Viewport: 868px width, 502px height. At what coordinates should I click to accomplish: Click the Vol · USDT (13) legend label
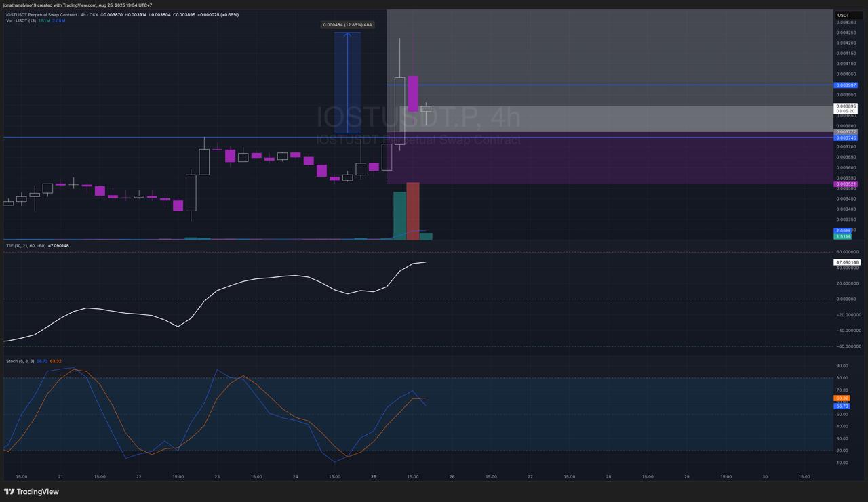pos(21,21)
